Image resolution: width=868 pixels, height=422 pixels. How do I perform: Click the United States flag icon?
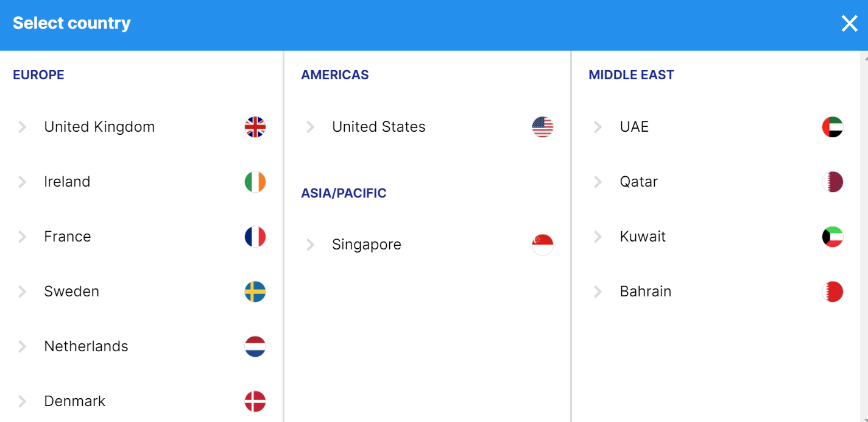pyautogui.click(x=543, y=127)
